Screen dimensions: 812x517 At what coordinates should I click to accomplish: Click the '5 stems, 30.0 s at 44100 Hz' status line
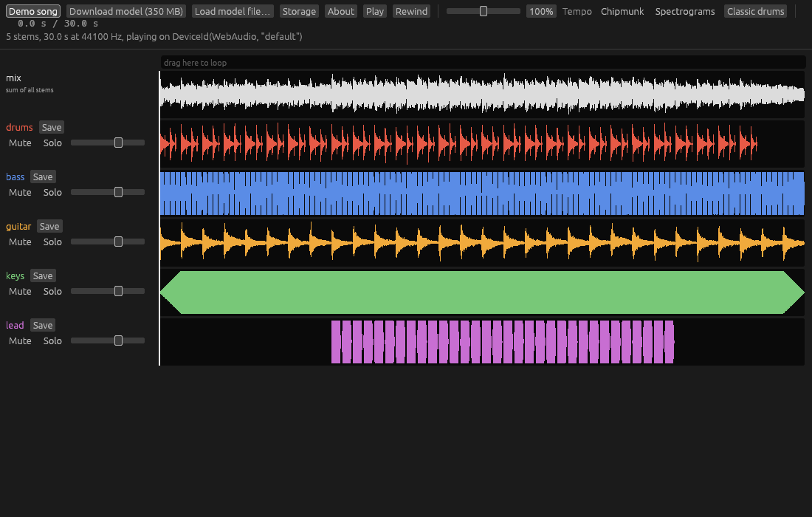[x=154, y=37]
